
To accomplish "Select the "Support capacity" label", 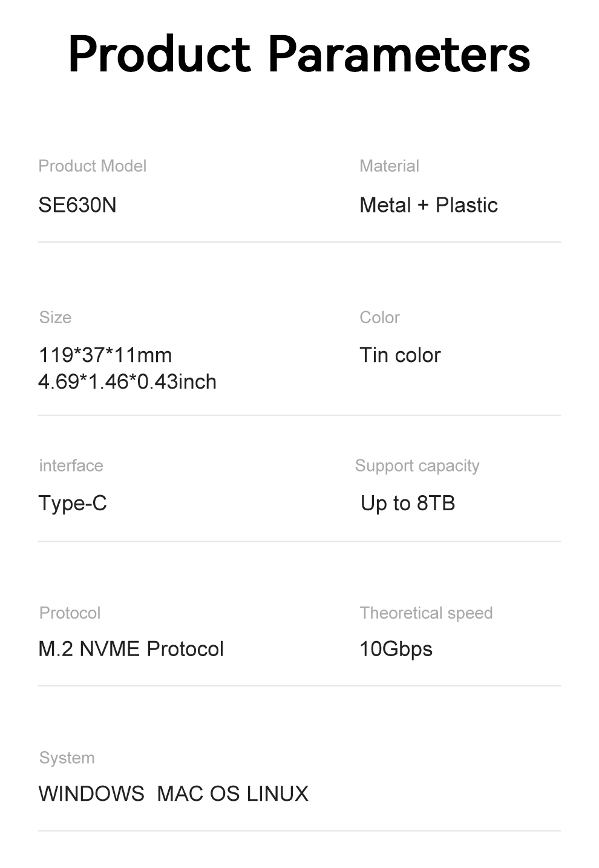I will coord(417,465).
